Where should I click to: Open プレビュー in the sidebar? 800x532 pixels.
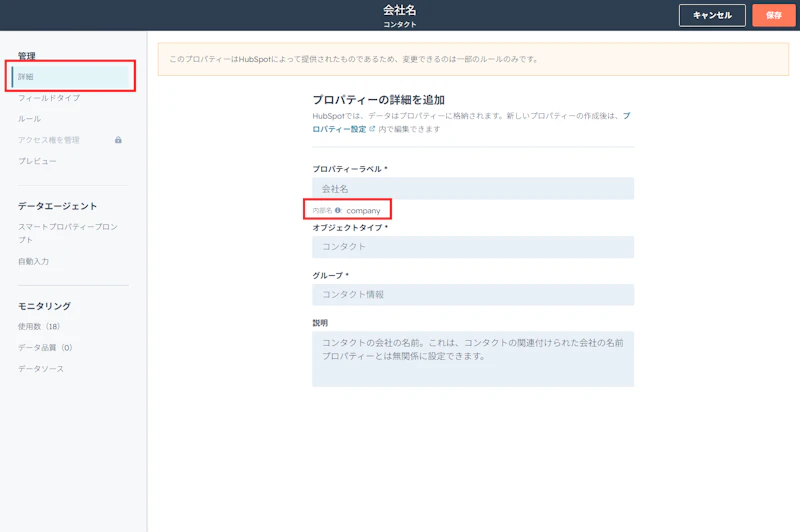(37, 161)
